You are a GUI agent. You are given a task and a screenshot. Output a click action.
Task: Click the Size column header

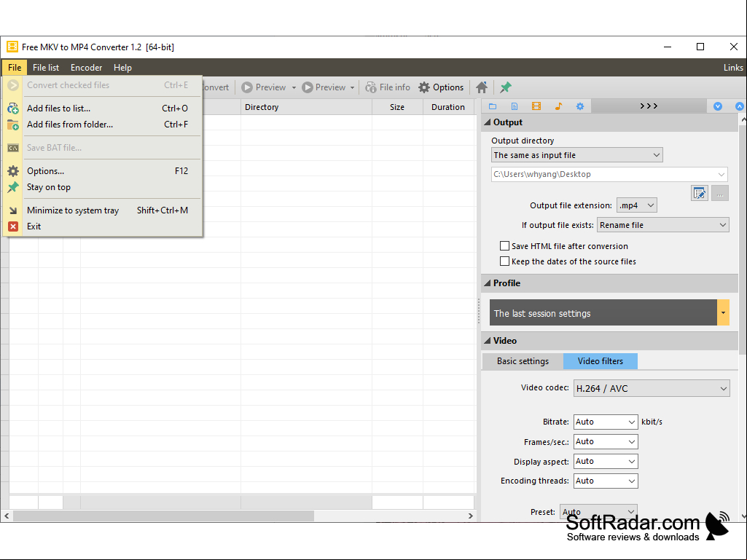pyautogui.click(x=397, y=107)
